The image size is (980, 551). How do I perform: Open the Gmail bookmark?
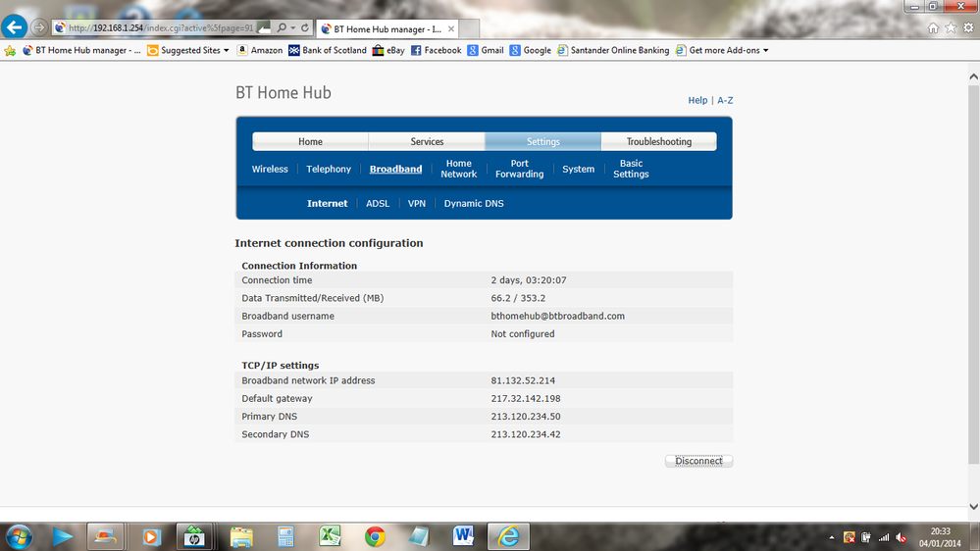485,51
